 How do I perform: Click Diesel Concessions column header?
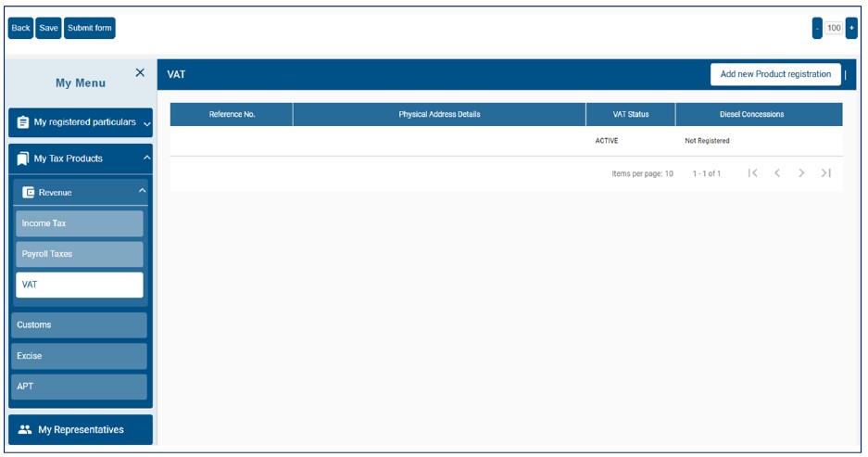[759, 114]
